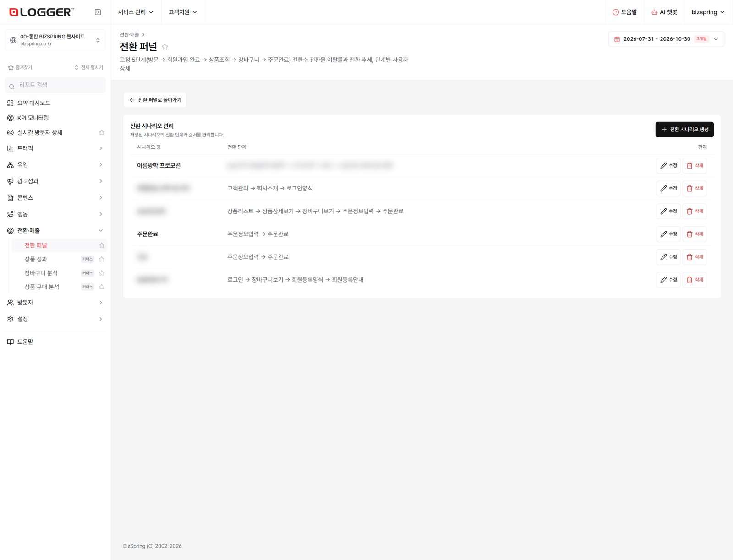733x560 pixels.
Task: Open the AI 챗봇 robot icon
Action: (x=654, y=12)
